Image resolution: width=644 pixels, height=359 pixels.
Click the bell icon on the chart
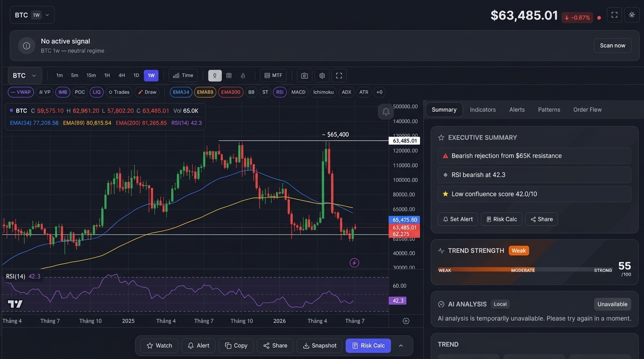pyautogui.click(x=386, y=112)
